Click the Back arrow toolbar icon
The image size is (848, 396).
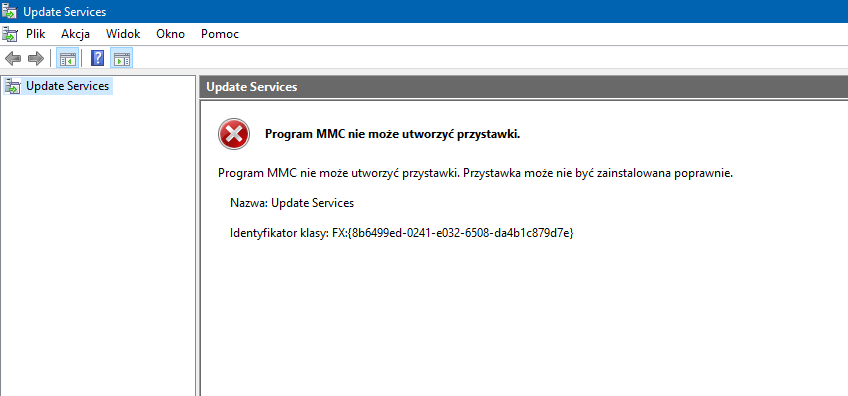(13, 58)
